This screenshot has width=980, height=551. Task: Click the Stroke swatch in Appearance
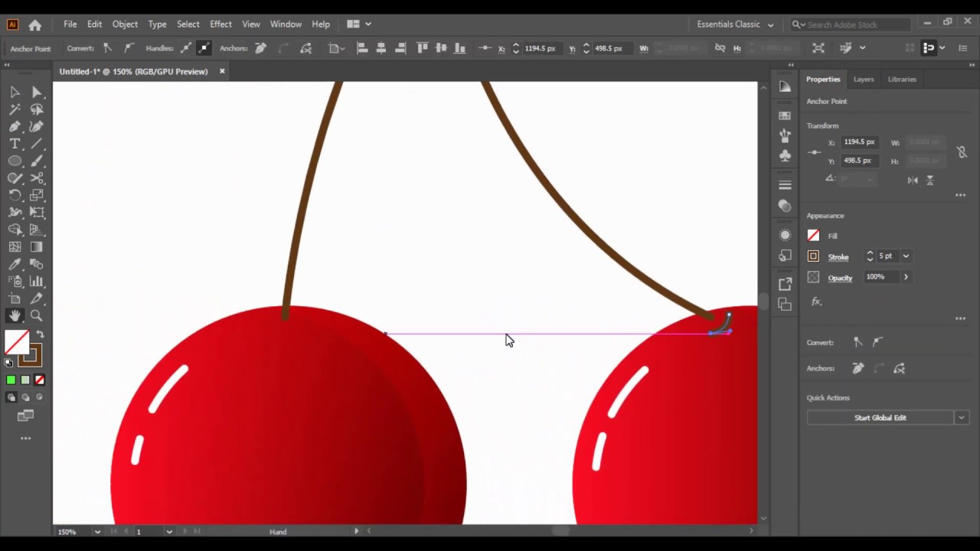click(x=813, y=256)
